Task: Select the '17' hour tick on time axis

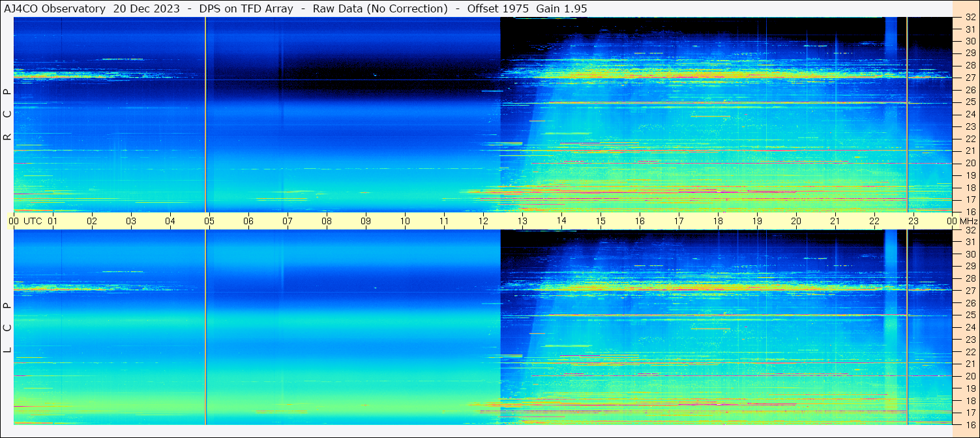Action: point(679,221)
